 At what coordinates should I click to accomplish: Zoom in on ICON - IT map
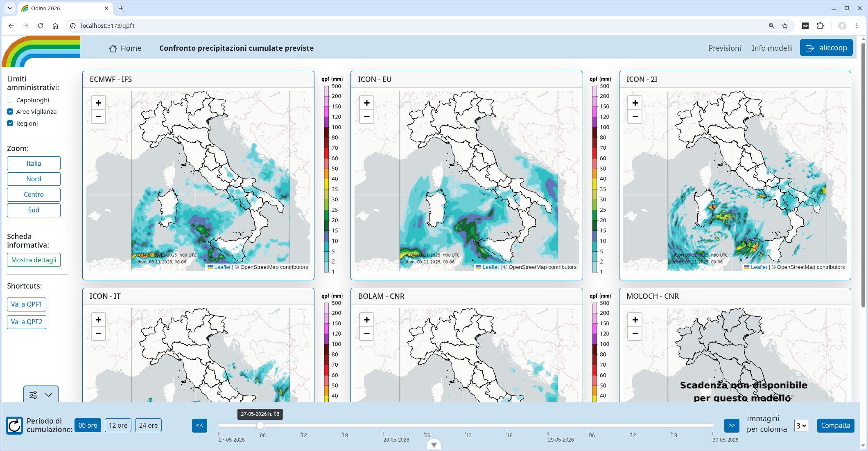click(98, 320)
